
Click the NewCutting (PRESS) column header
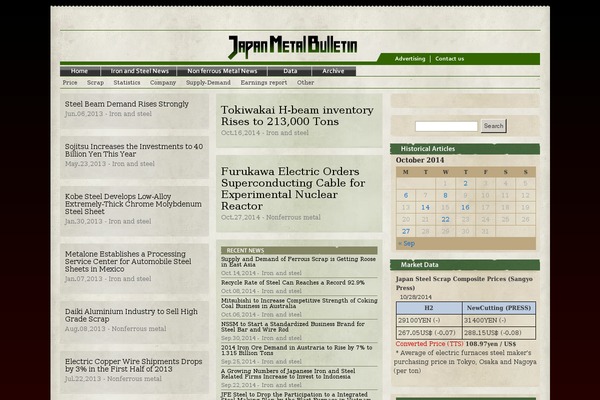pyautogui.click(x=499, y=308)
